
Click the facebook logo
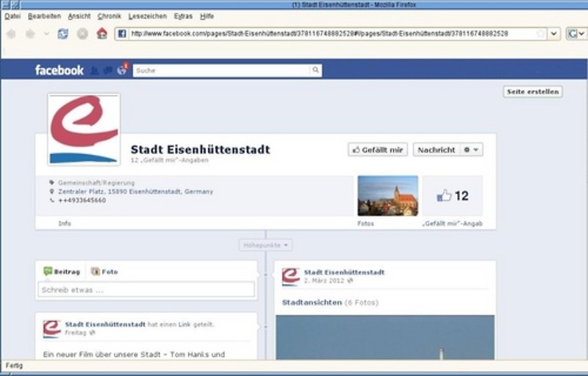[x=60, y=70]
